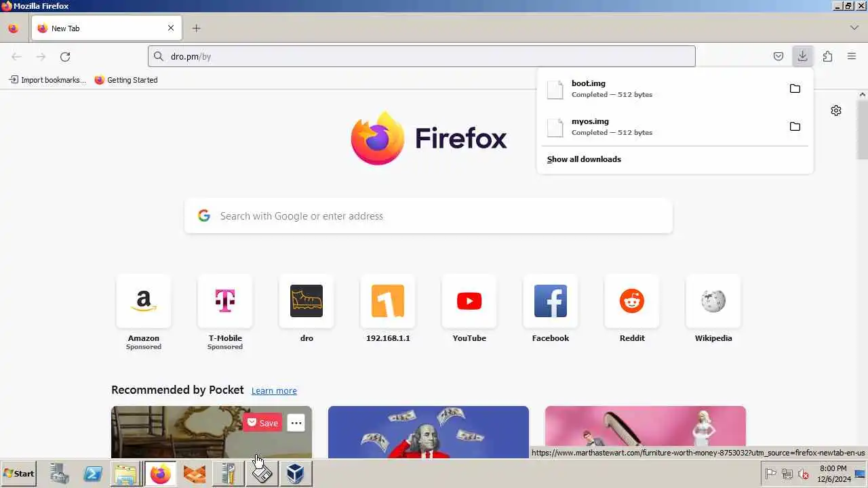The image size is (868, 488).
Task: Launch PowerShell from the taskbar
Action: [x=93, y=474]
